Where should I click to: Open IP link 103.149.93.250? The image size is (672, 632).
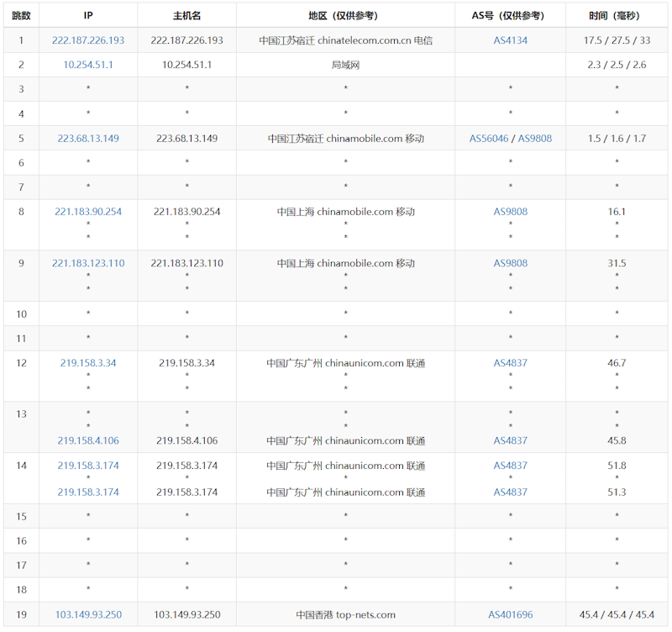(88, 614)
